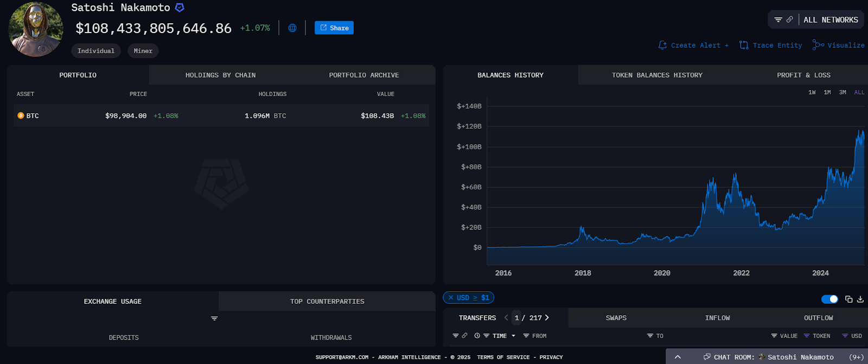Set chart range to 1M
This screenshot has width=868, height=364.
(827, 92)
